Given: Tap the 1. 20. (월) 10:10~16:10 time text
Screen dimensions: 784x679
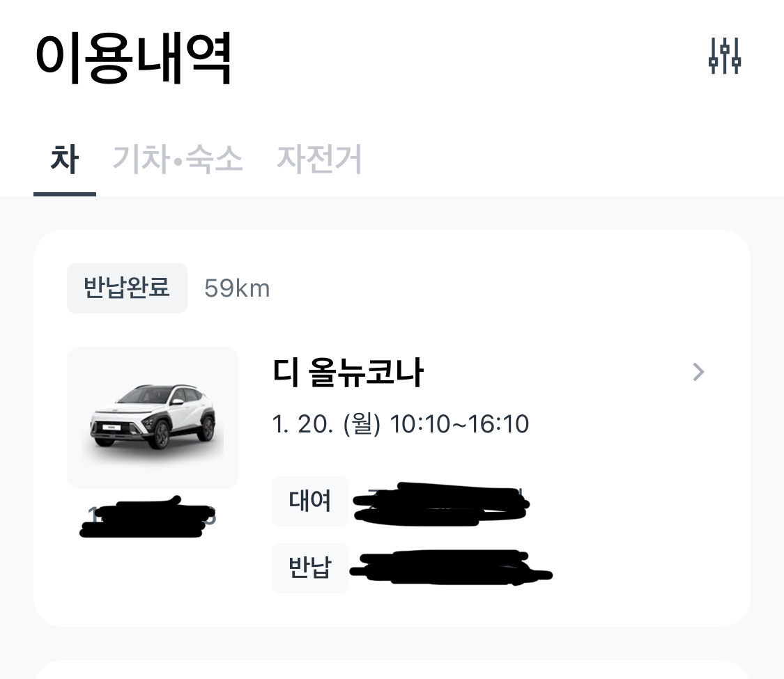Looking at the screenshot, I should 401,423.
